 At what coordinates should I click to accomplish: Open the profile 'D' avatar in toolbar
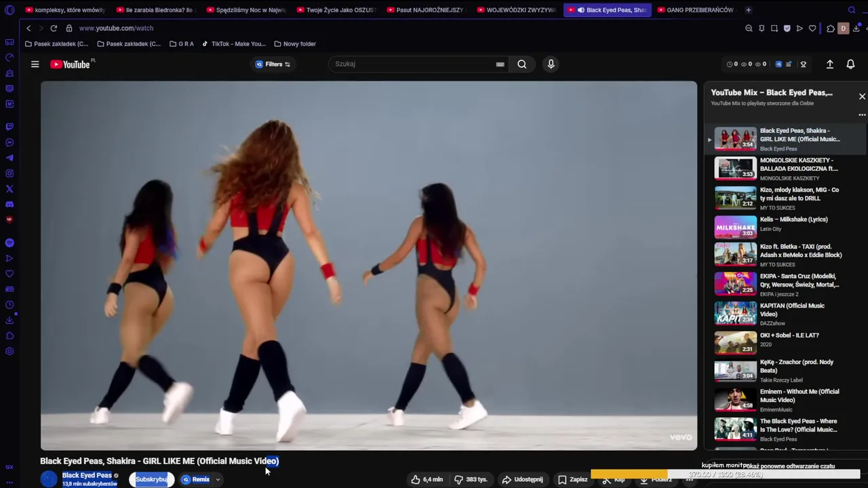click(x=843, y=28)
